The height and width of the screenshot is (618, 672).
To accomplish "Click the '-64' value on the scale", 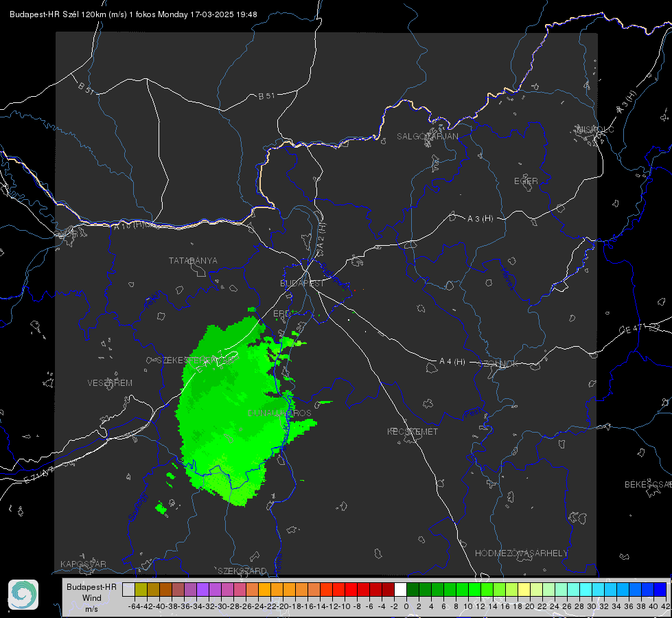I will (134, 606).
